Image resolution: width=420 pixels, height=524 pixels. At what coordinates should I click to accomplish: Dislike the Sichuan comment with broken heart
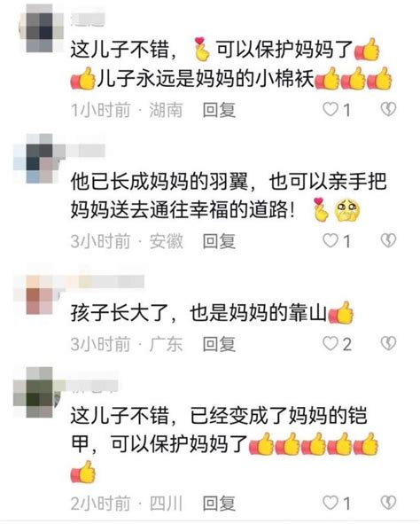pos(389,503)
